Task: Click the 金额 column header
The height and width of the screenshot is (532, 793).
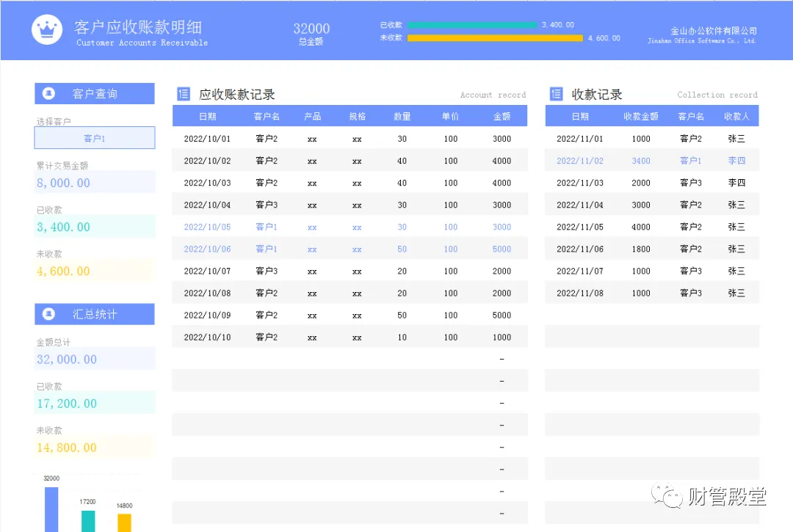Action: [501, 116]
